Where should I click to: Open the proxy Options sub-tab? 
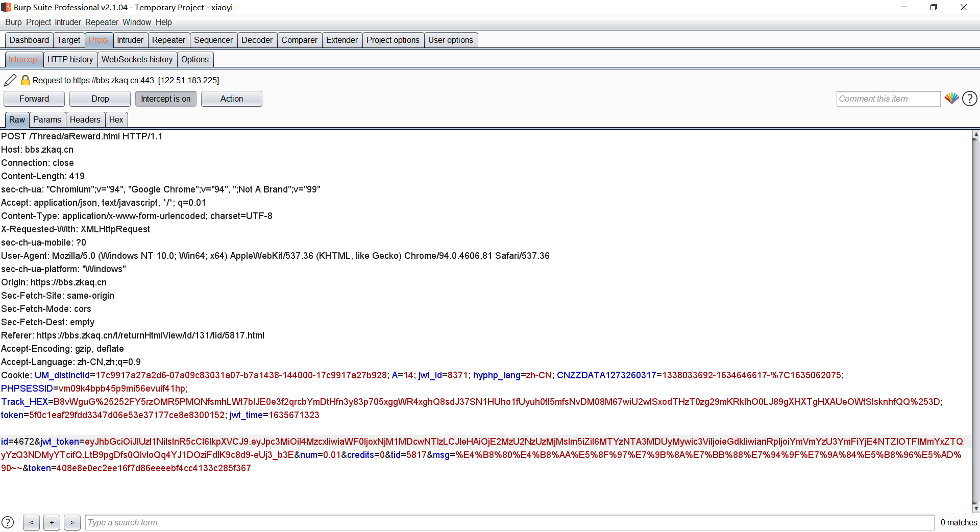[195, 59]
